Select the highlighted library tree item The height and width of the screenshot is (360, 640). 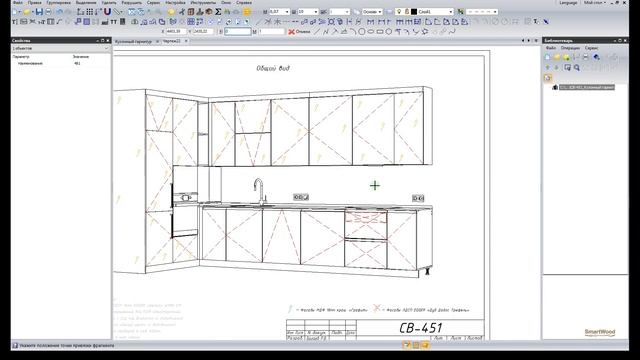pos(587,87)
